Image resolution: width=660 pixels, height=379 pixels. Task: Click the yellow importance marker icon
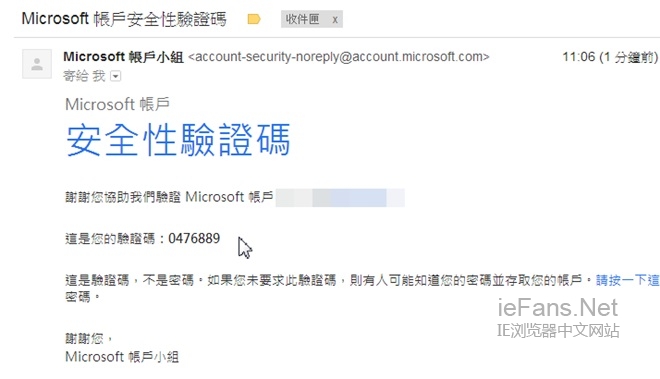254,19
